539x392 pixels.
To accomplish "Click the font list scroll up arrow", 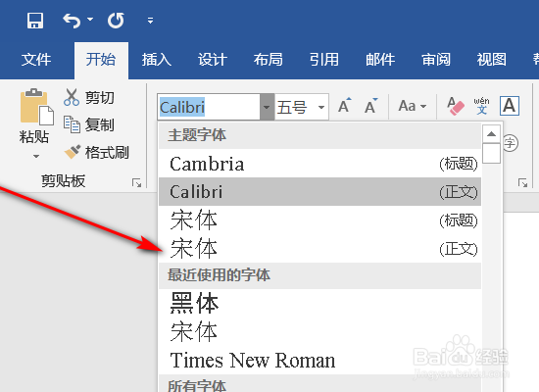I will pos(492,134).
